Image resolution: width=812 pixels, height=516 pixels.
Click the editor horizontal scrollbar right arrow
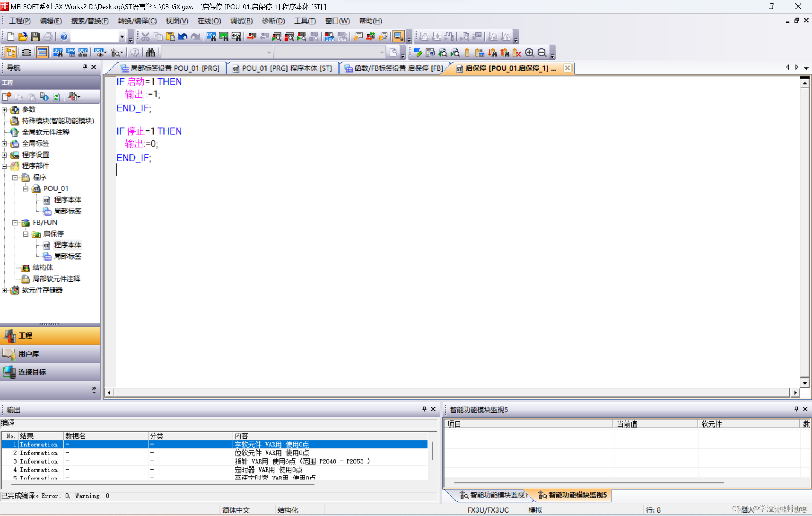coord(795,392)
